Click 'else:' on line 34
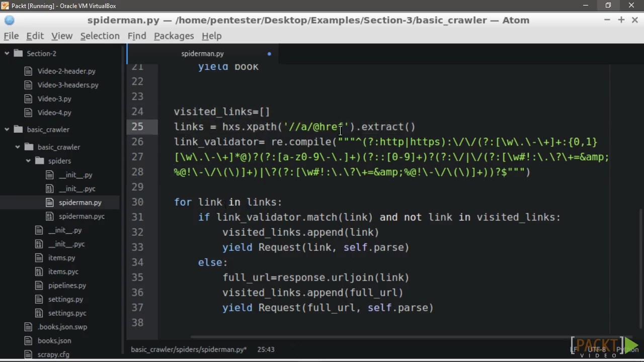The height and width of the screenshot is (362, 644). (x=213, y=262)
